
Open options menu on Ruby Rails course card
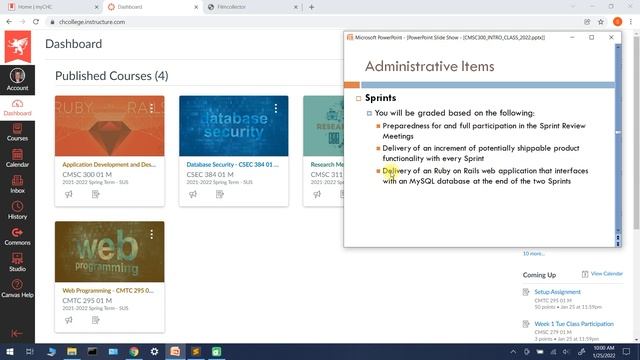151,108
